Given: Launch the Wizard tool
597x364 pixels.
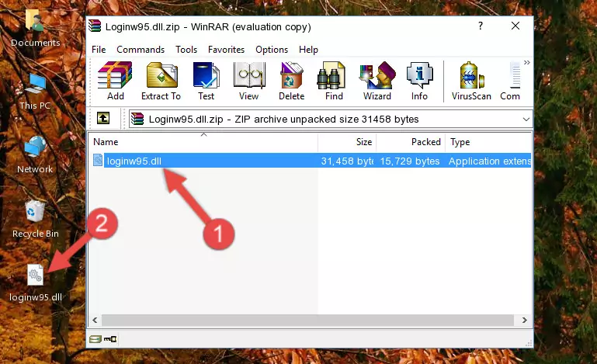Looking at the screenshot, I should 377,81.
